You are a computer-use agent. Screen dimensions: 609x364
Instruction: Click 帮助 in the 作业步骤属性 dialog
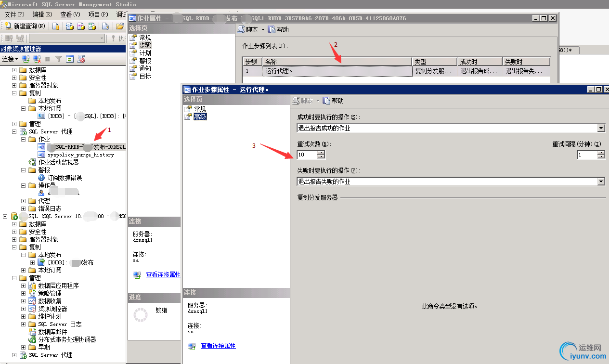click(333, 101)
